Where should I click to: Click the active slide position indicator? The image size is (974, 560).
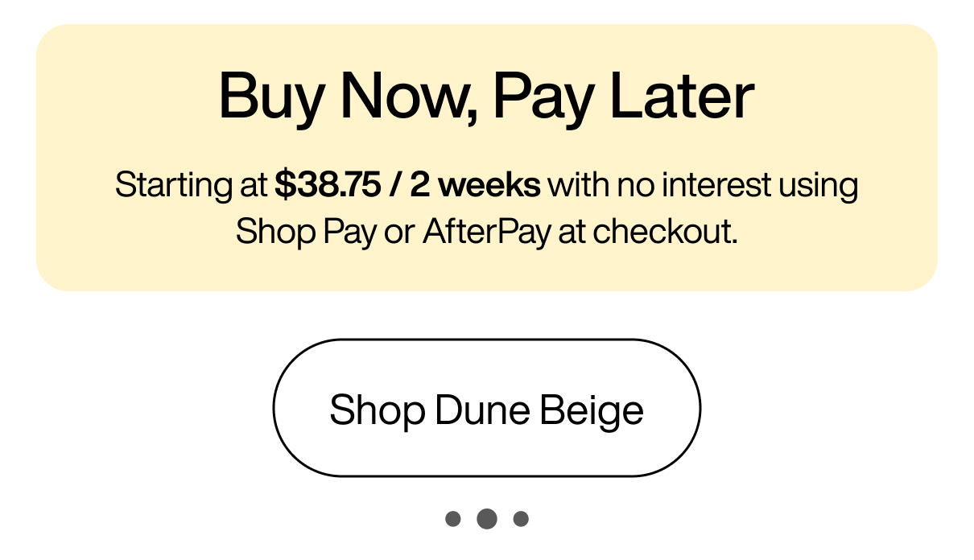coord(486,518)
